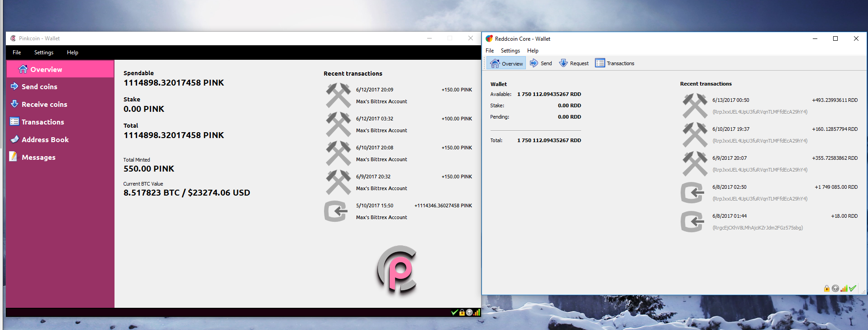Viewport: 868px width, 330px height.
Task: Select Overview in the Pinkcoin sidebar
Action: click(x=60, y=69)
